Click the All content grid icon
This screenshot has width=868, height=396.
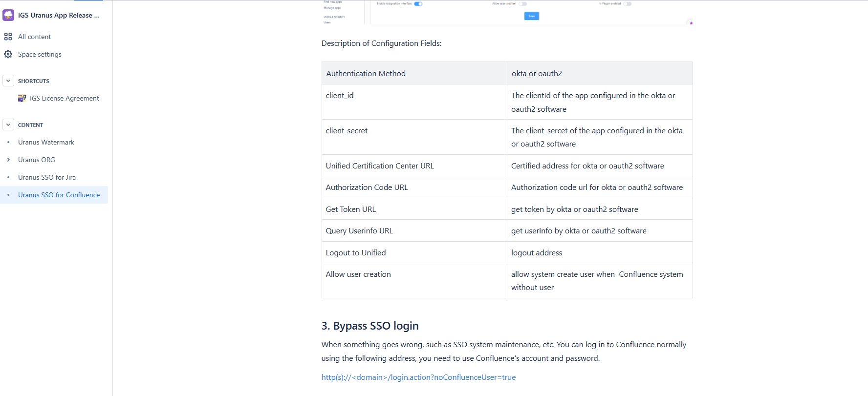[x=8, y=37]
